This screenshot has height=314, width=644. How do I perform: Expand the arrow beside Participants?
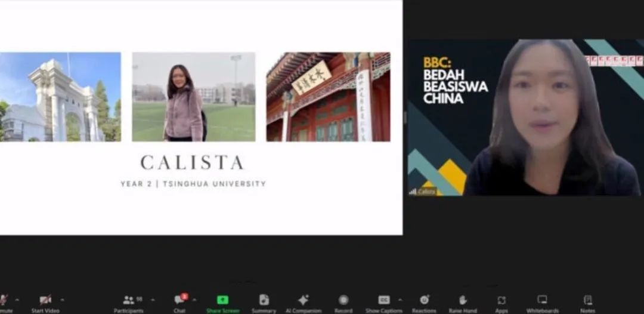pyautogui.click(x=153, y=300)
